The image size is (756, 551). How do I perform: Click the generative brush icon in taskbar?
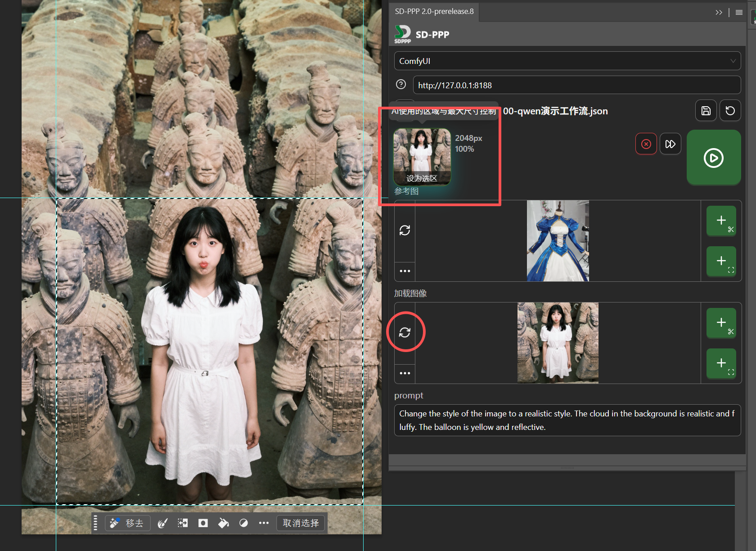(x=162, y=523)
